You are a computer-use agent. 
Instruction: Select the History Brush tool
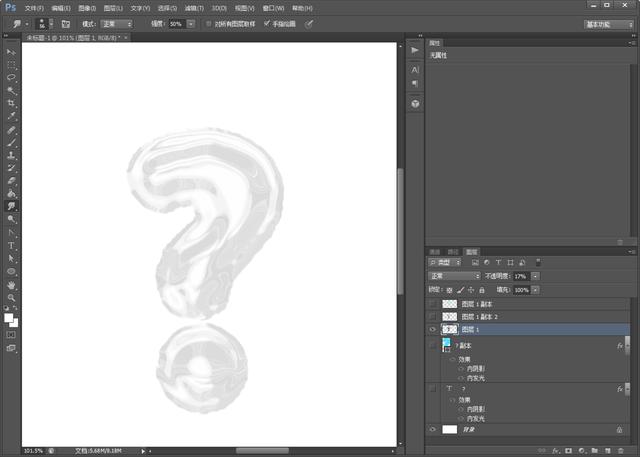[11, 168]
